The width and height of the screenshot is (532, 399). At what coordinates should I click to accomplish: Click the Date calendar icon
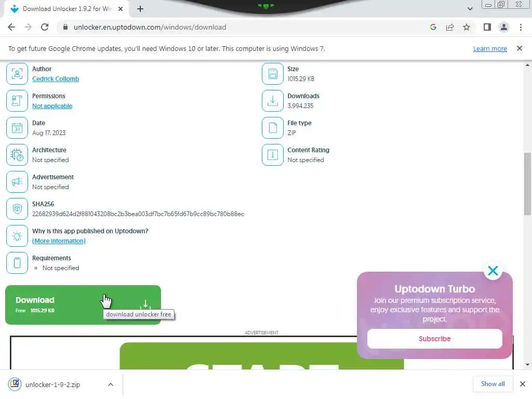[x=17, y=128]
